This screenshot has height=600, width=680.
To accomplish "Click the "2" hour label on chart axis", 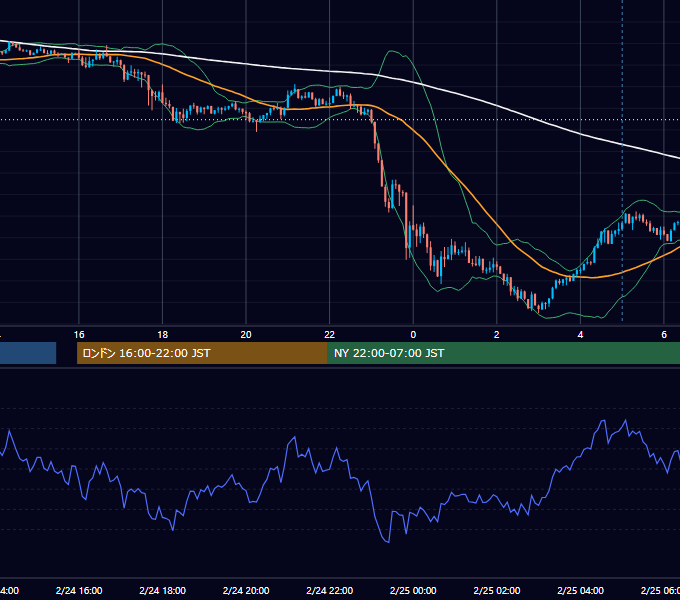I will (497, 335).
